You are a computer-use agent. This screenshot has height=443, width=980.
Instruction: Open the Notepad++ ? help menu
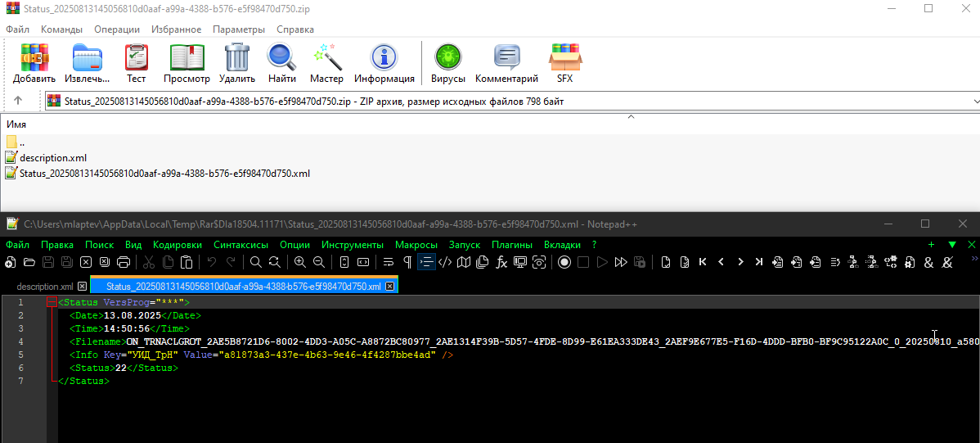(594, 245)
